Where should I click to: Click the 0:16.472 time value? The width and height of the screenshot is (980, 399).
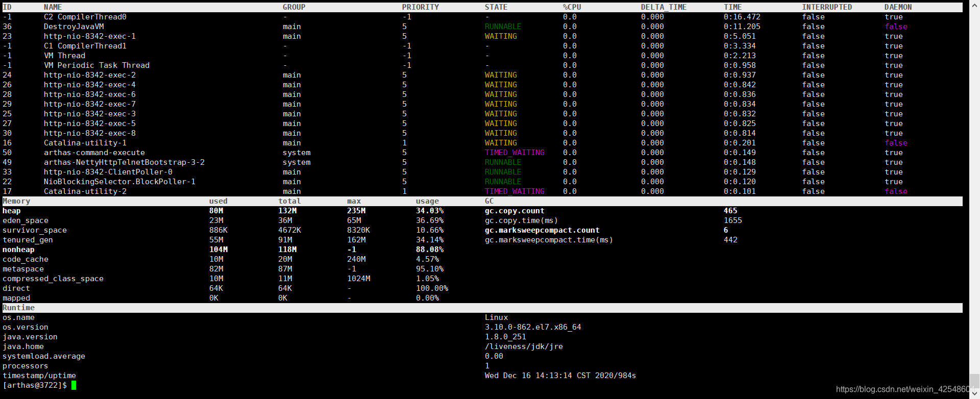742,17
